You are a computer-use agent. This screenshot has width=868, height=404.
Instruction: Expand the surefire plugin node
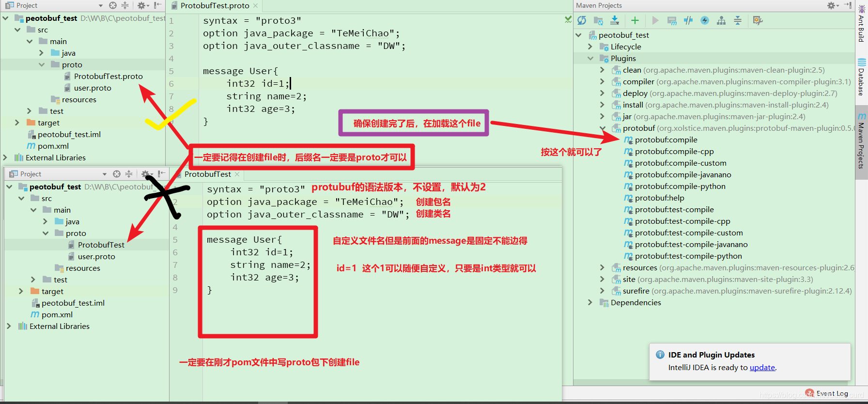pyautogui.click(x=602, y=291)
